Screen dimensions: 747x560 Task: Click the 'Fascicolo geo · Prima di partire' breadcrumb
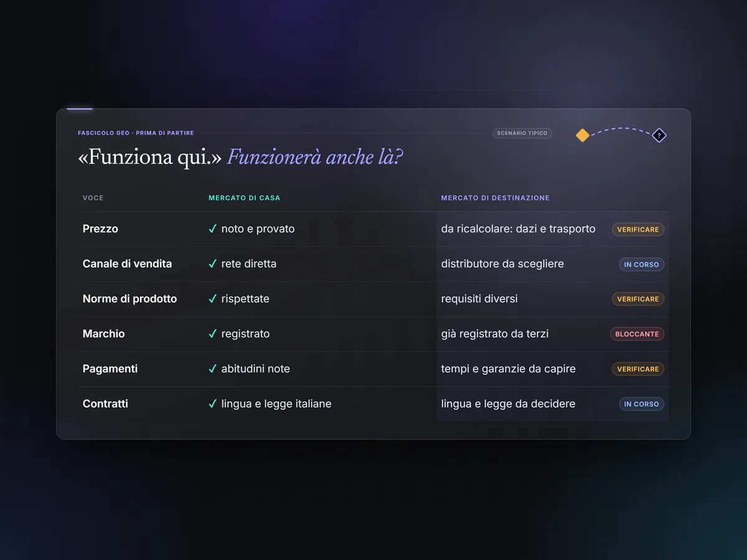point(136,133)
